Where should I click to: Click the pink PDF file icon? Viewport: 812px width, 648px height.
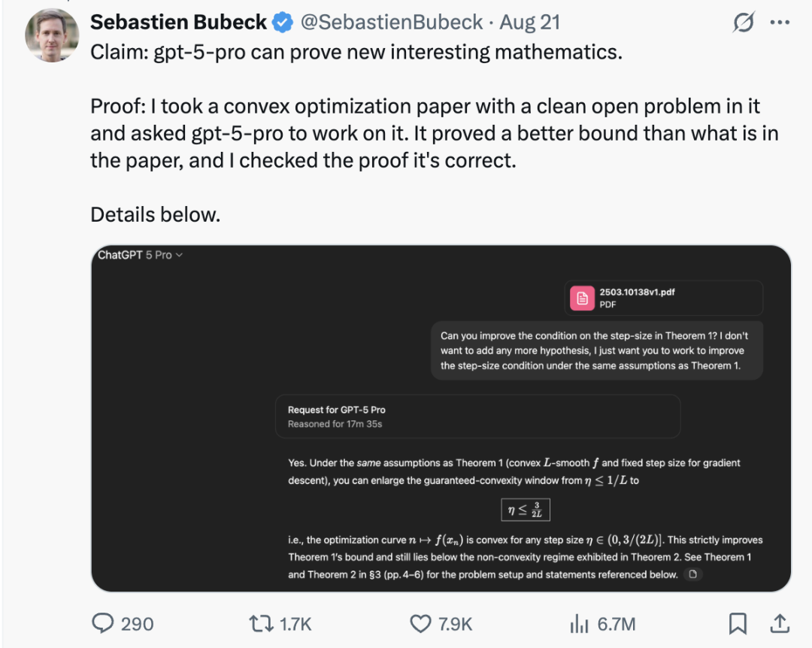[581, 298]
